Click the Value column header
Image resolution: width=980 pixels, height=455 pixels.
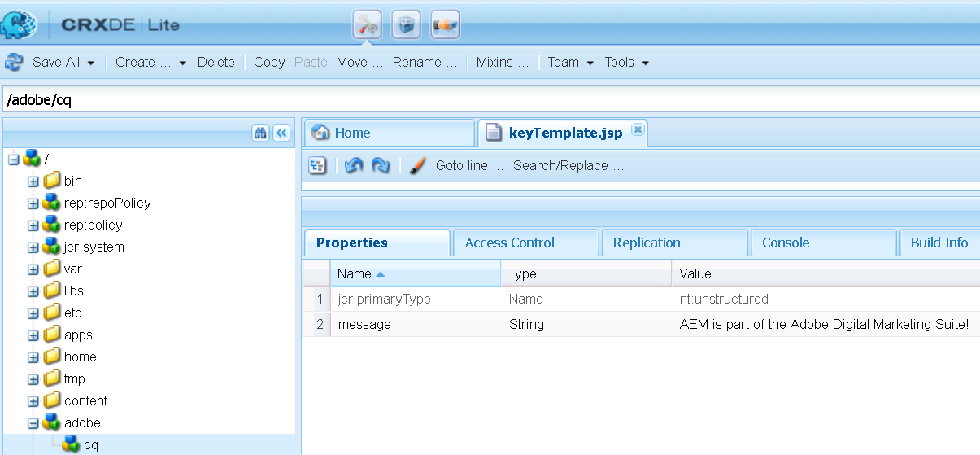(x=826, y=273)
